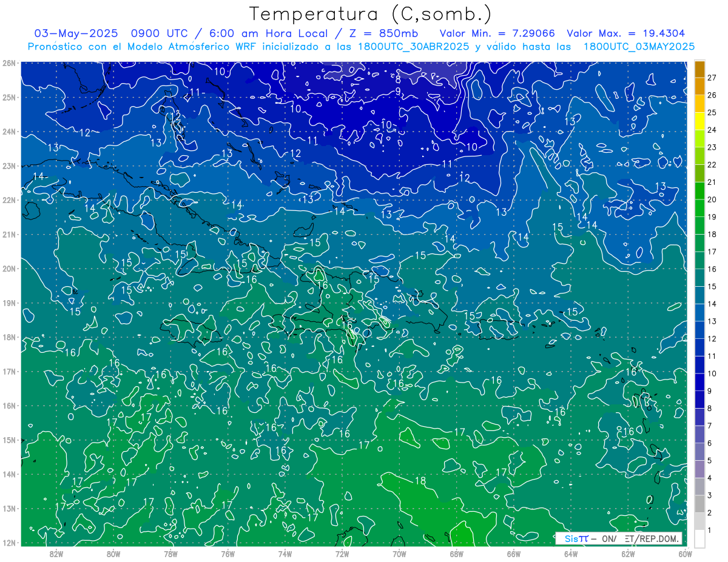Click the "18N" latitude label
This screenshot has height=562, width=728.
coord(8,337)
